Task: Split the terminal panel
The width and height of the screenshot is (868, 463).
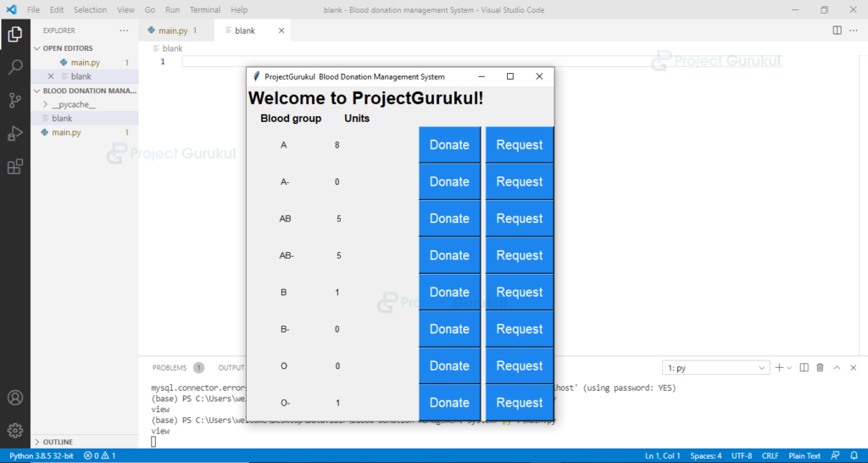Action: point(804,367)
